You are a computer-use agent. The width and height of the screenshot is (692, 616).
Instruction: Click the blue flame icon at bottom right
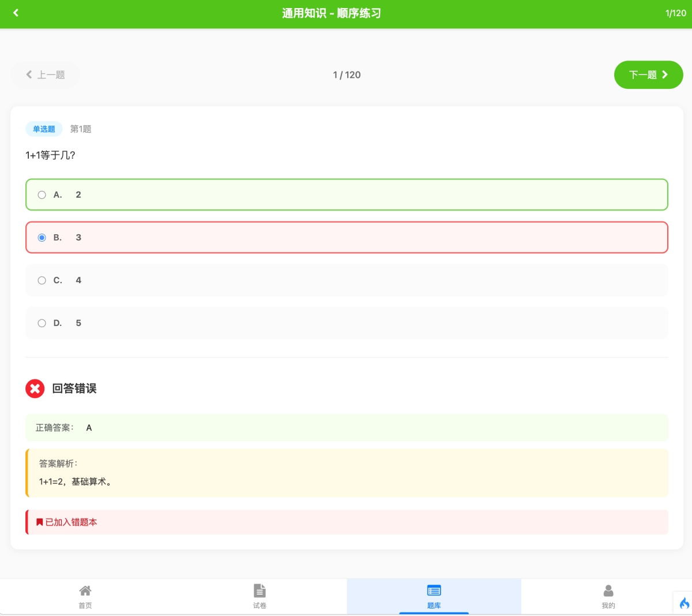click(684, 603)
